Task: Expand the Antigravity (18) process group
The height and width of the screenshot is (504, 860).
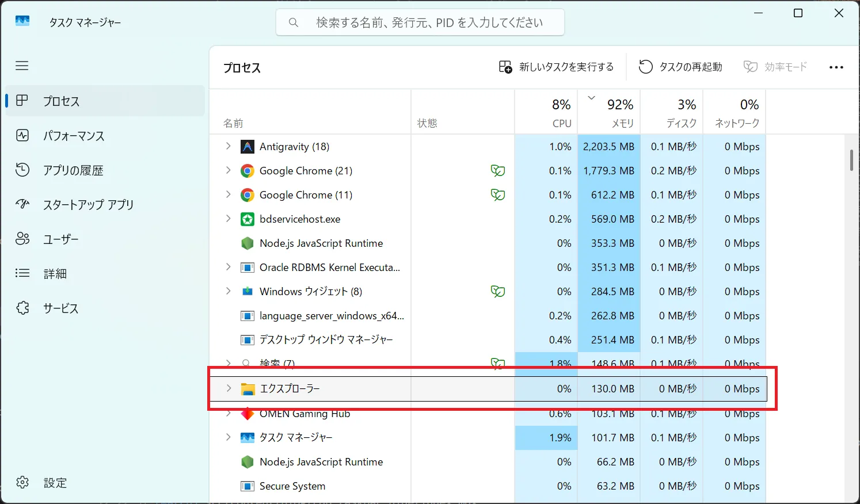Action: [x=229, y=146]
